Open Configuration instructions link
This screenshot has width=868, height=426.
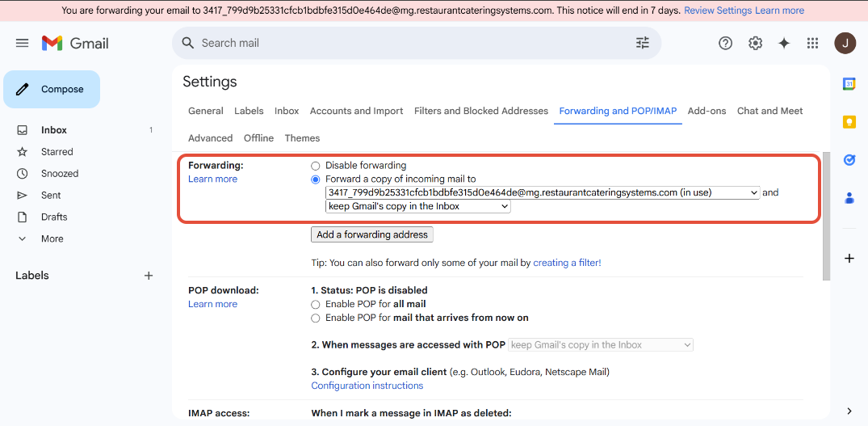(x=367, y=386)
